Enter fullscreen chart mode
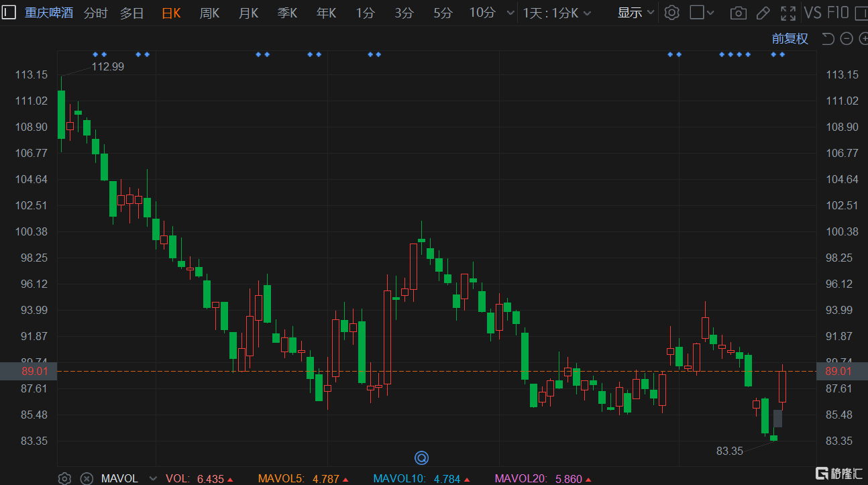This screenshot has width=868, height=485. point(789,13)
